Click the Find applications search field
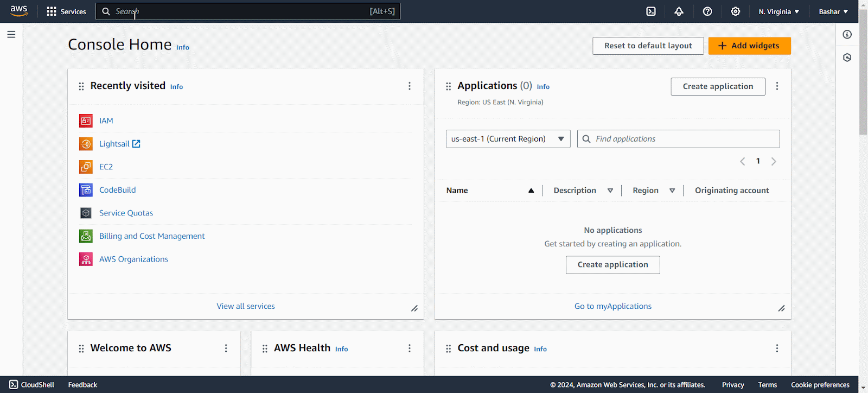Screen dimensions: 868x393 tap(679, 139)
